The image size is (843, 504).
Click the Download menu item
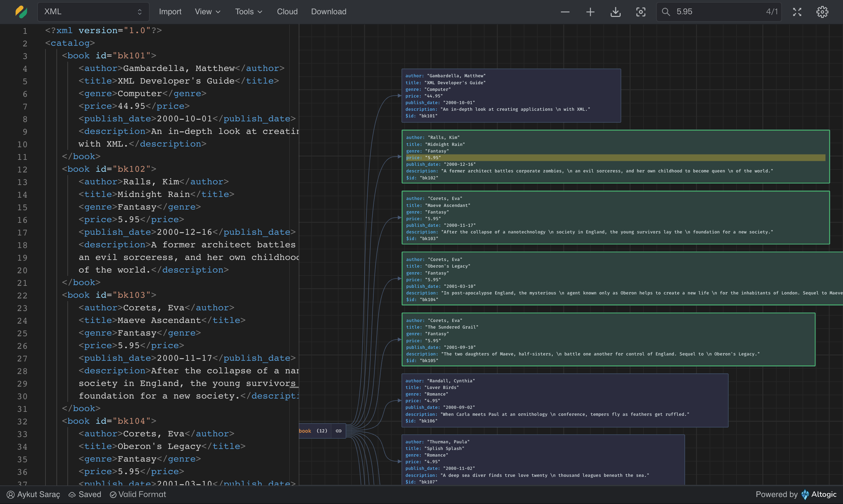[x=328, y=12]
